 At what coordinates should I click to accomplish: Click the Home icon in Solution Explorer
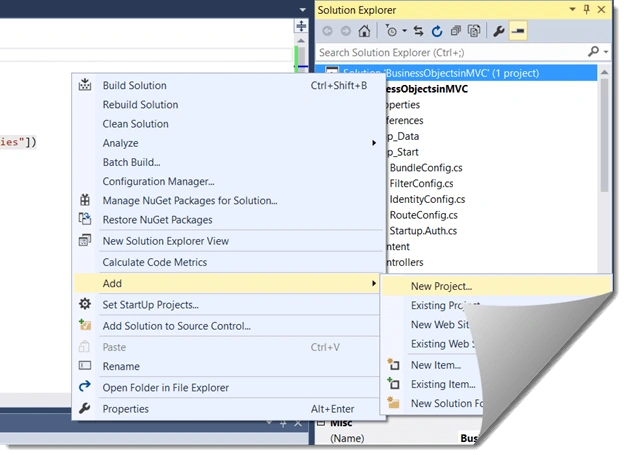(364, 31)
